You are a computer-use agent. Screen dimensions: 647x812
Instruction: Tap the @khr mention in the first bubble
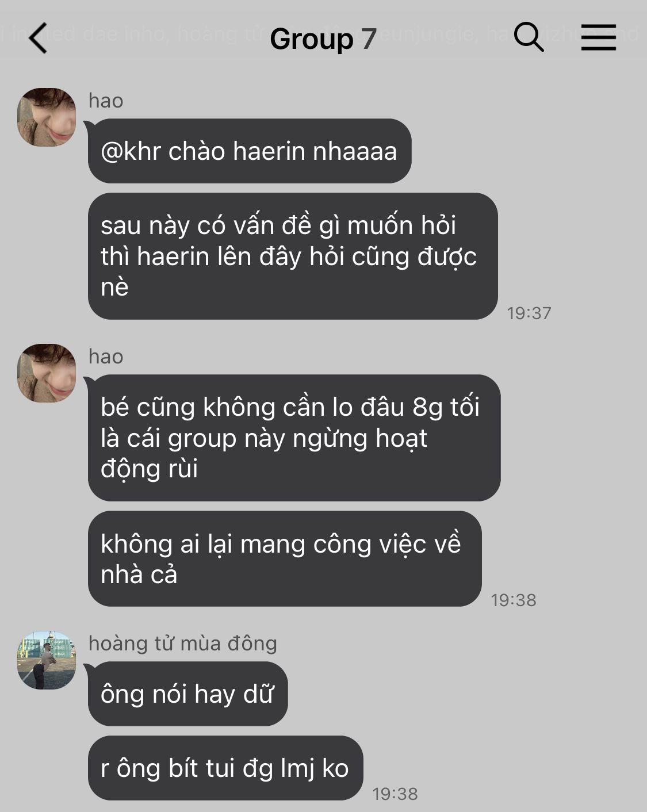131,151
